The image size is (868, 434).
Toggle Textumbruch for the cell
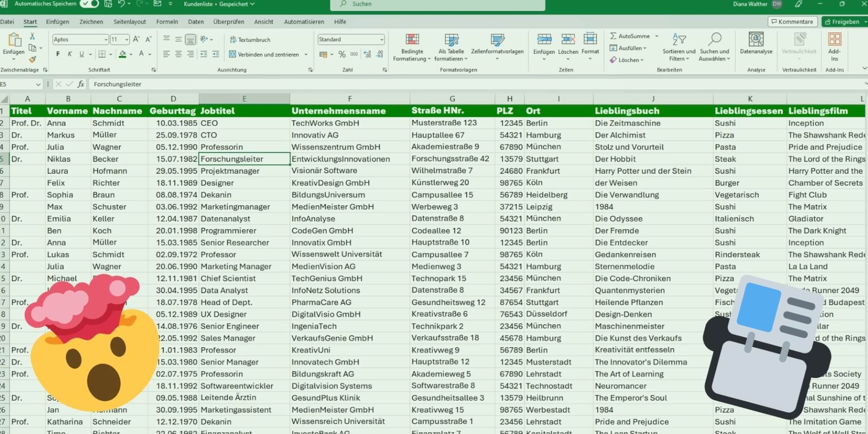[250, 40]
